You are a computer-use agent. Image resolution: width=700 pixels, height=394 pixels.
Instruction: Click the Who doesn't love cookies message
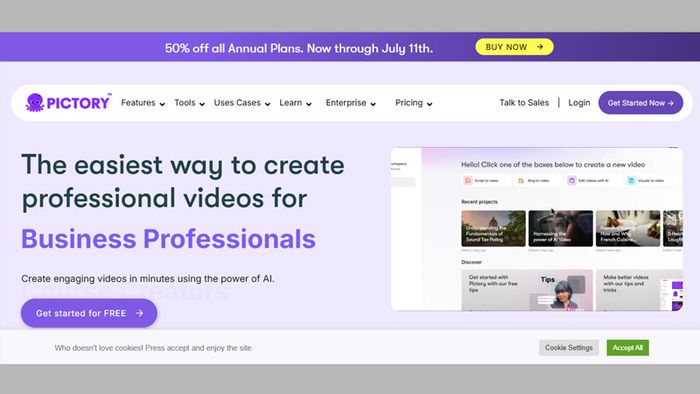click(x=154, y=348)
